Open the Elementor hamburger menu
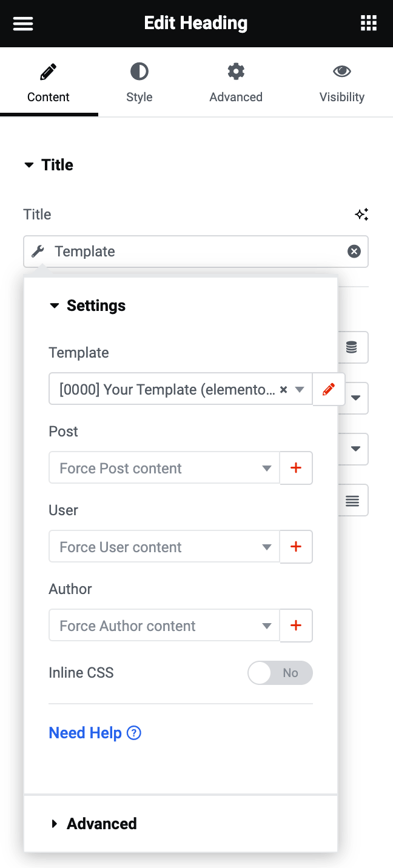The height and width of the screenshot is (868, 393). coord(22,23)
